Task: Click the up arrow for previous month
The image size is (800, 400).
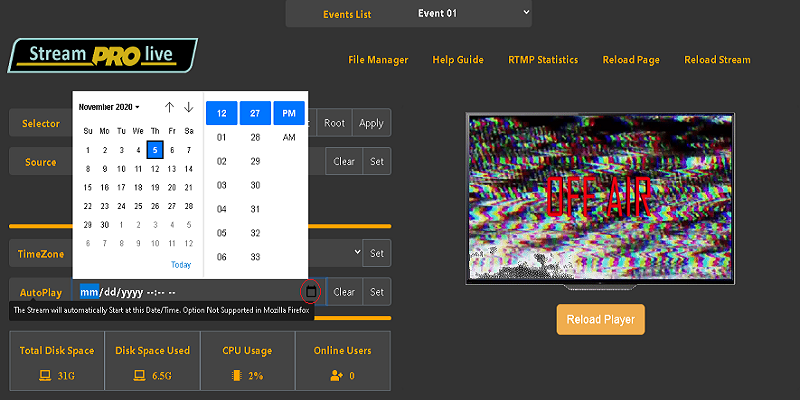Action: 169,107
